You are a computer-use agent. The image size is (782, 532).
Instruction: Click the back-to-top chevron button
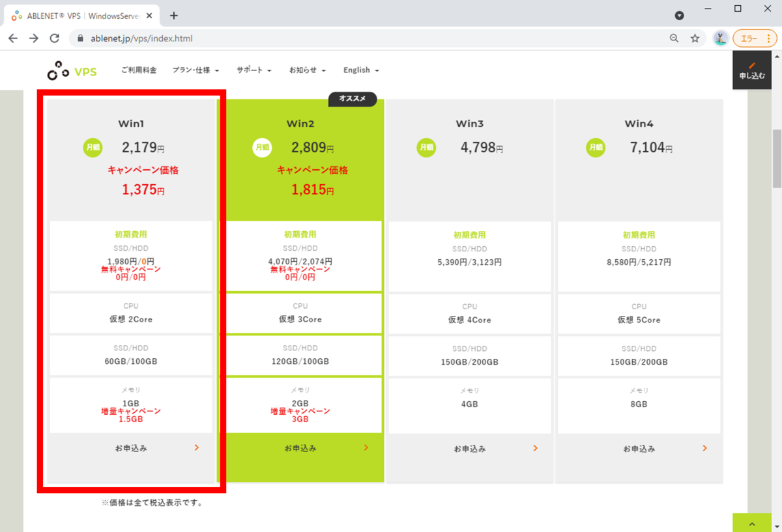(x=752, y=523)
